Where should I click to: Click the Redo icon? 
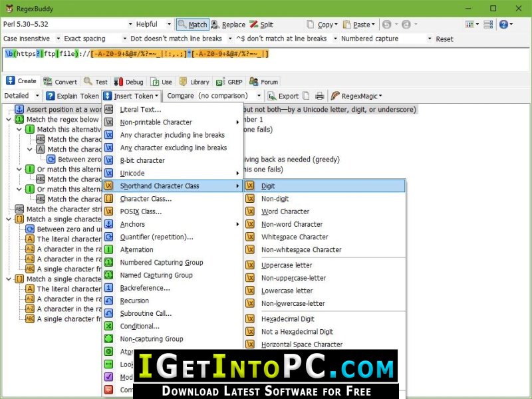click(406, 25)
